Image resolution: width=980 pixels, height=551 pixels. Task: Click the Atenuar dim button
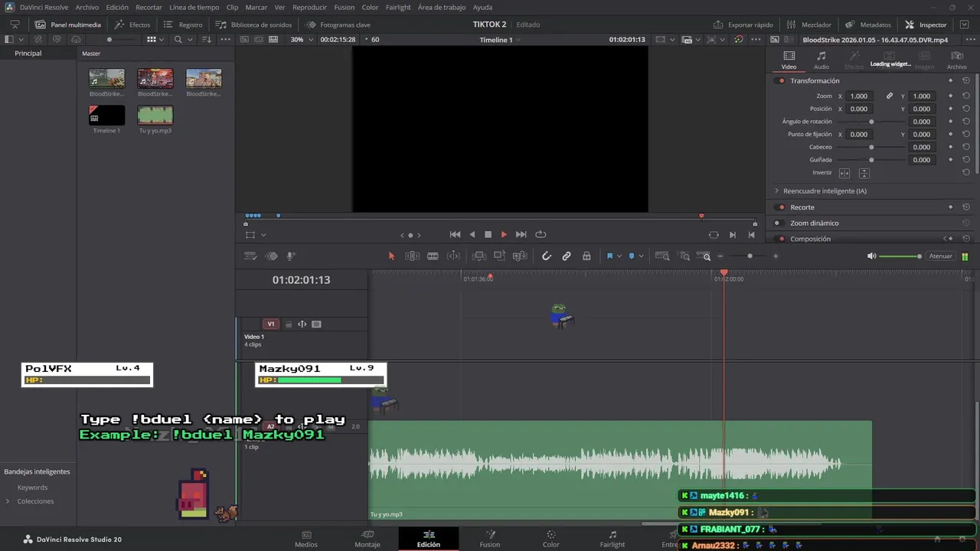point(941,256)
